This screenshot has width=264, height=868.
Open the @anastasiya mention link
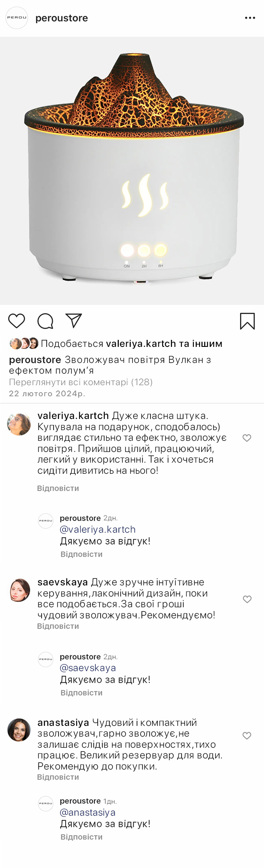point(87,812)
